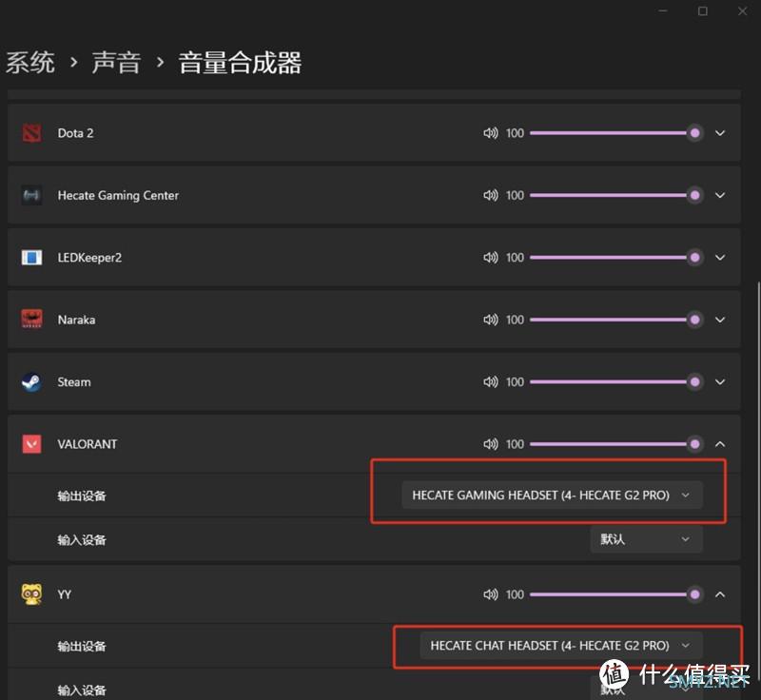Screen dimensions: 761x700
Task: Minimize the settings window
Action: 663,11
